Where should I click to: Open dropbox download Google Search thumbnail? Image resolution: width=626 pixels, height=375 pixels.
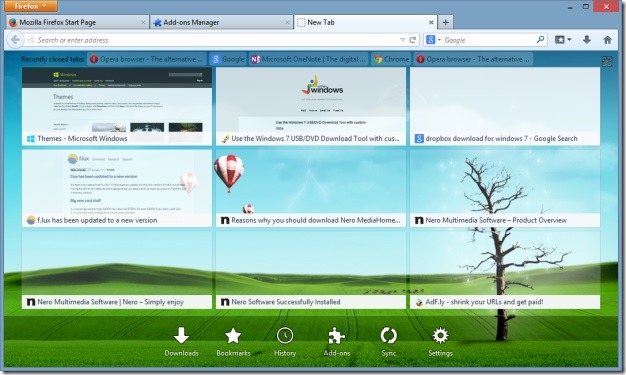pyautogui.click(x=505, y=106)
